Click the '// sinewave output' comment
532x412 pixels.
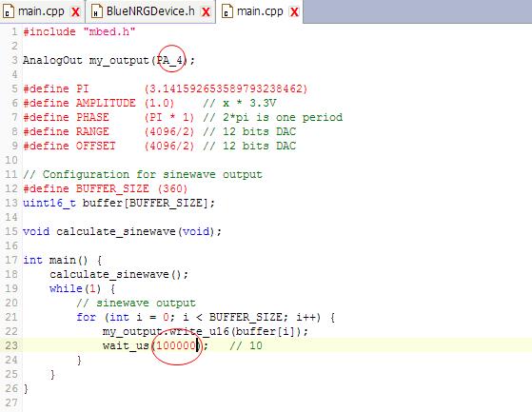[x=136, y=303]
